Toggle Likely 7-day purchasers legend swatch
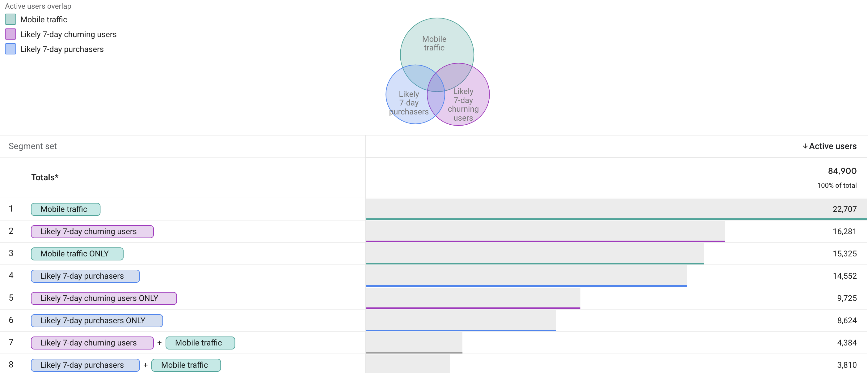Image resolution: width=868 pixels, height=373 pixels. [x=10, y=49]
